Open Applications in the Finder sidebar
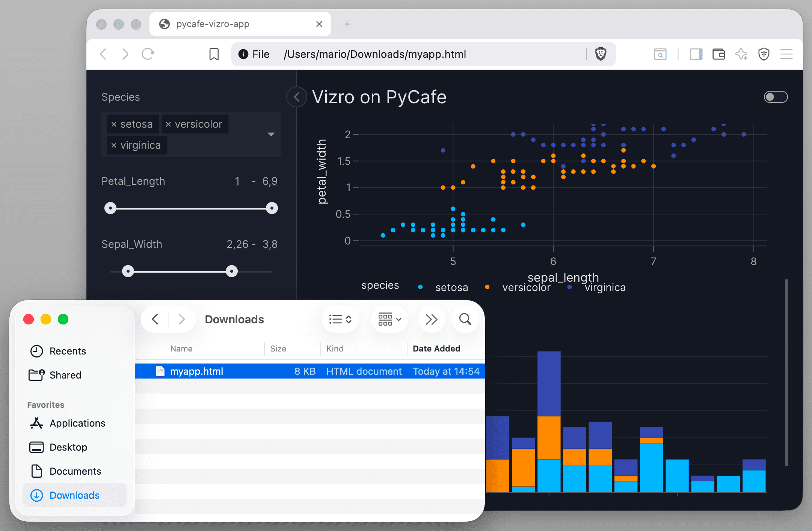The image size is (812, 531). pos(77,423)
